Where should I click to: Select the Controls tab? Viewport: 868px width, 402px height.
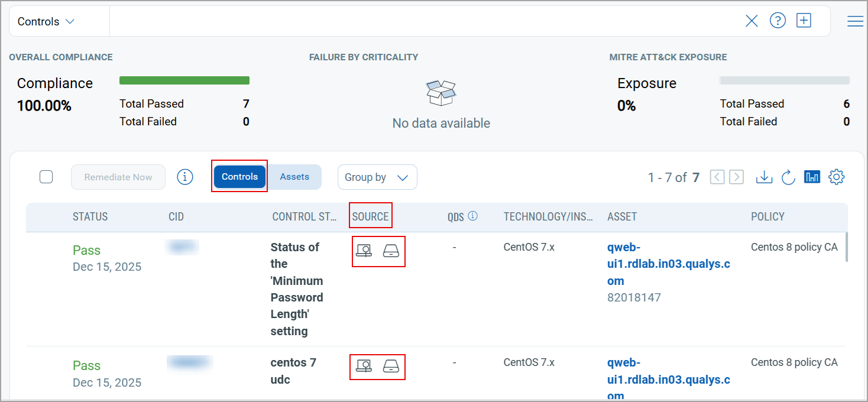239,176
